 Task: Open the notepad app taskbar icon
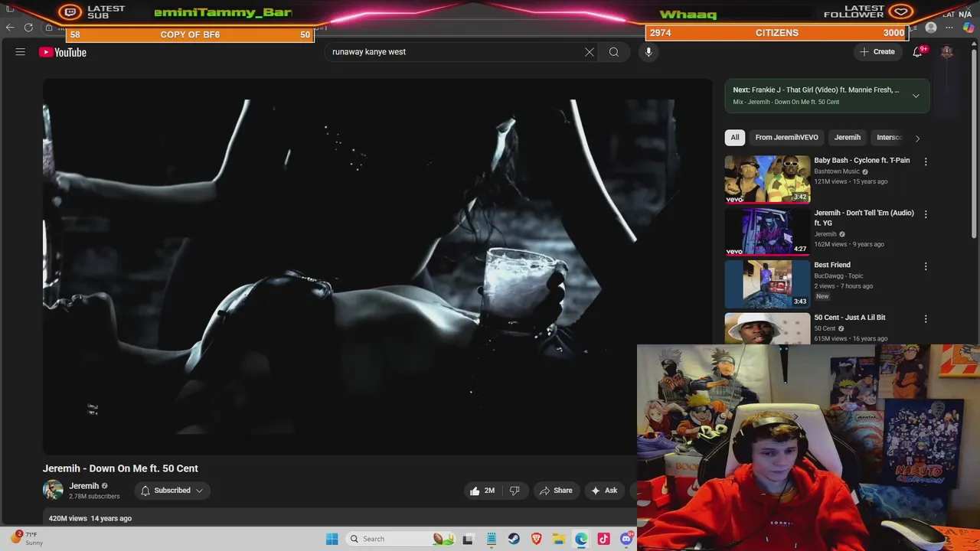tap(492, 539)
